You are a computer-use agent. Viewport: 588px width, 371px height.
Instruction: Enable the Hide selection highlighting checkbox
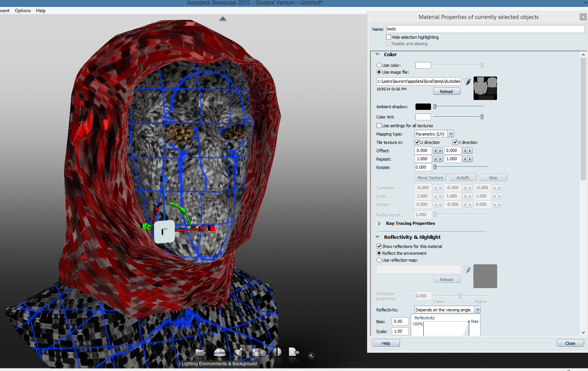pos(389,37)
